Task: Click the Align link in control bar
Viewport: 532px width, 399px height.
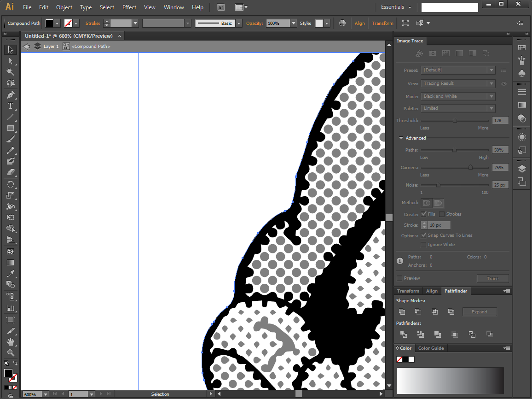Action: (x=359, y=23)
